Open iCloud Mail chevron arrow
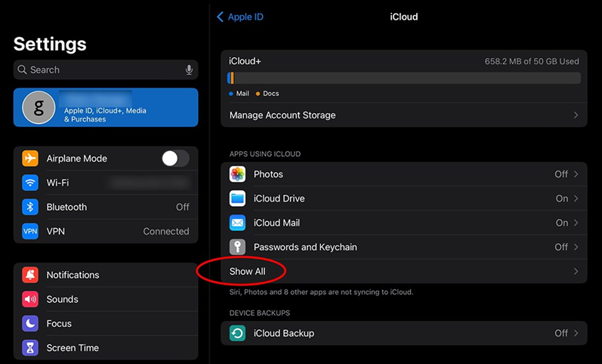 576,223
